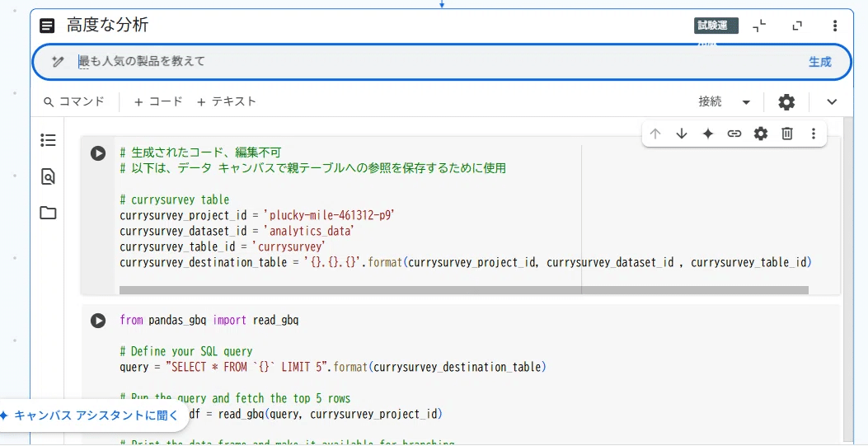Open the table of contents sidebar
868x446 pixels.
tap(48, 140)
